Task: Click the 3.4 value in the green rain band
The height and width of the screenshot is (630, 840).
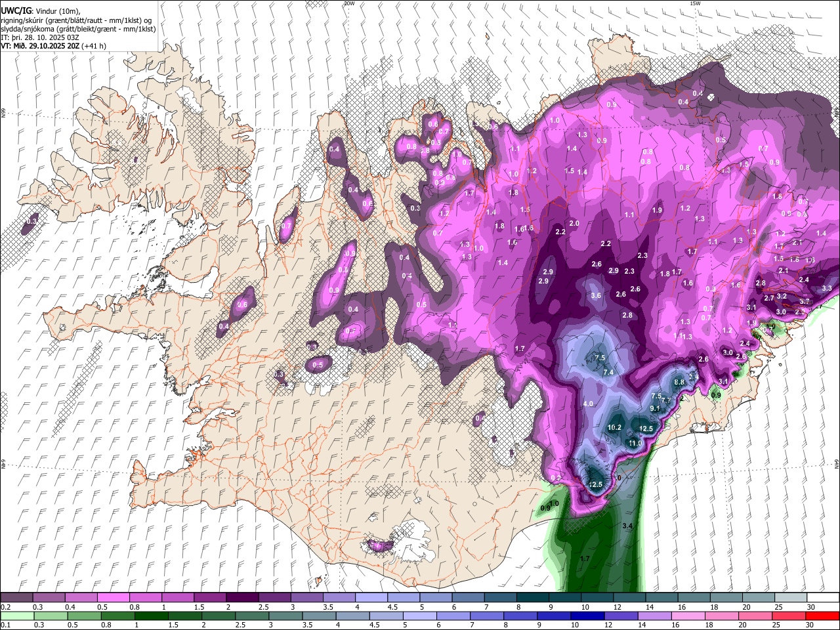Action: 627,526
